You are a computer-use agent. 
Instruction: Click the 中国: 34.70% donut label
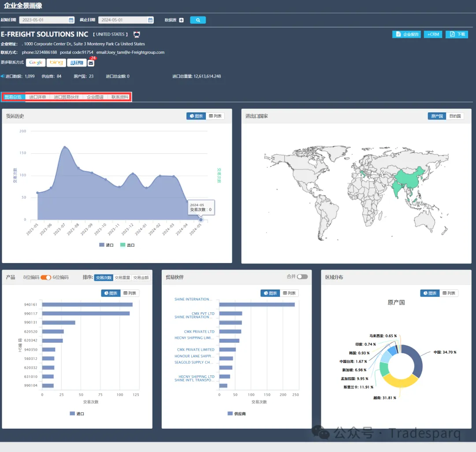445,352
